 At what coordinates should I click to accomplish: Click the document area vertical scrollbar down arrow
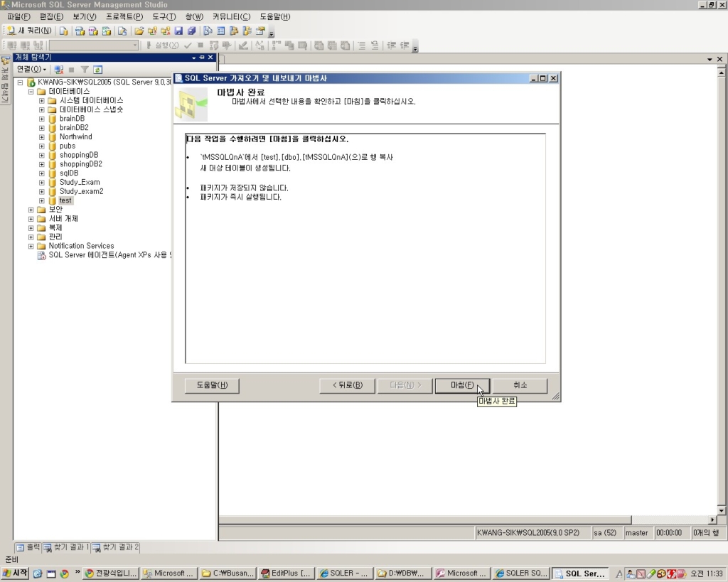(x=721, y=511)
